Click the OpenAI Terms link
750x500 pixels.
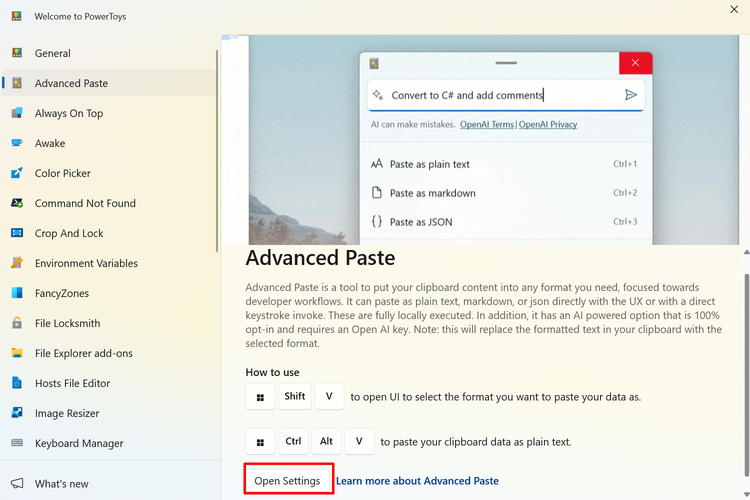487,124
